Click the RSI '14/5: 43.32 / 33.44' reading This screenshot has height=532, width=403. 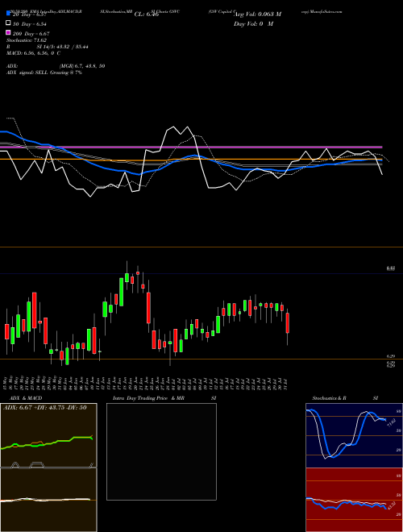tap(63, 47)
